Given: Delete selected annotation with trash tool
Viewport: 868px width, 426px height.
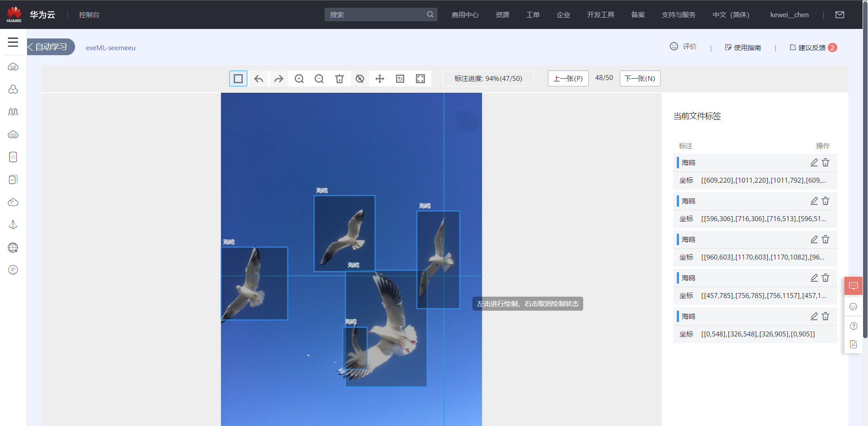Looking at the screenshot, I should point(340,79).
